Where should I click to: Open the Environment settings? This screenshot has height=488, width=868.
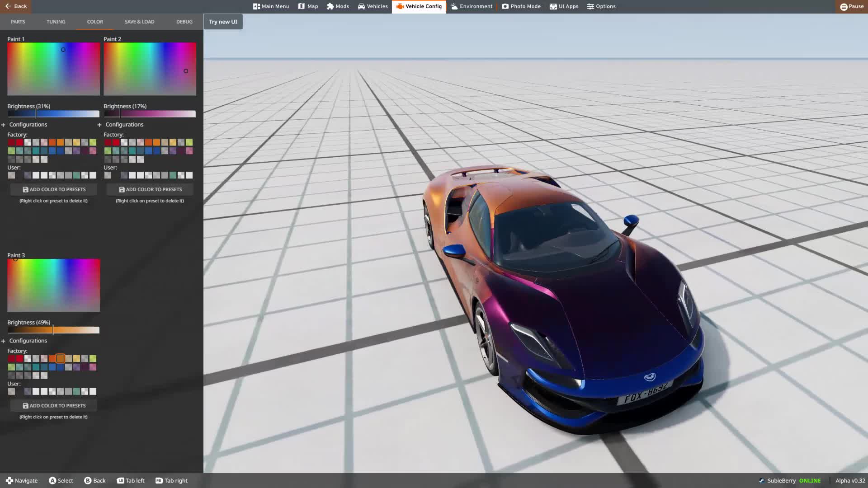(471, 6)
